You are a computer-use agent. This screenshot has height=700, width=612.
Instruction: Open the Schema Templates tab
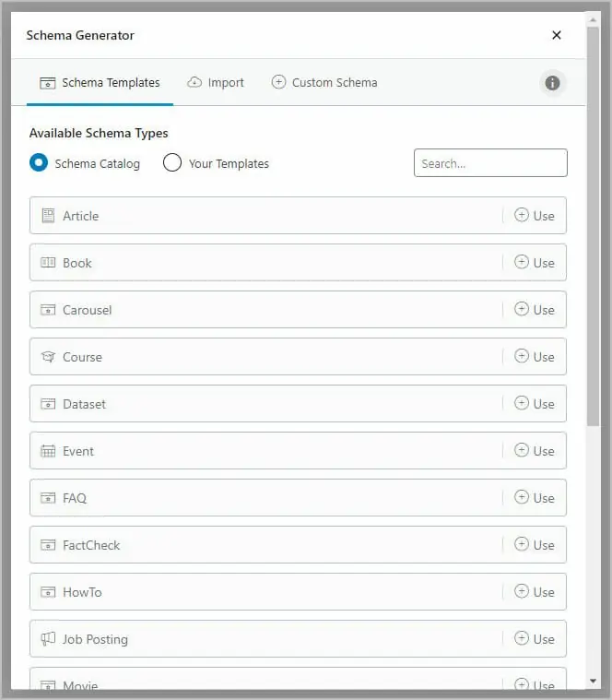tap(100, 82)
